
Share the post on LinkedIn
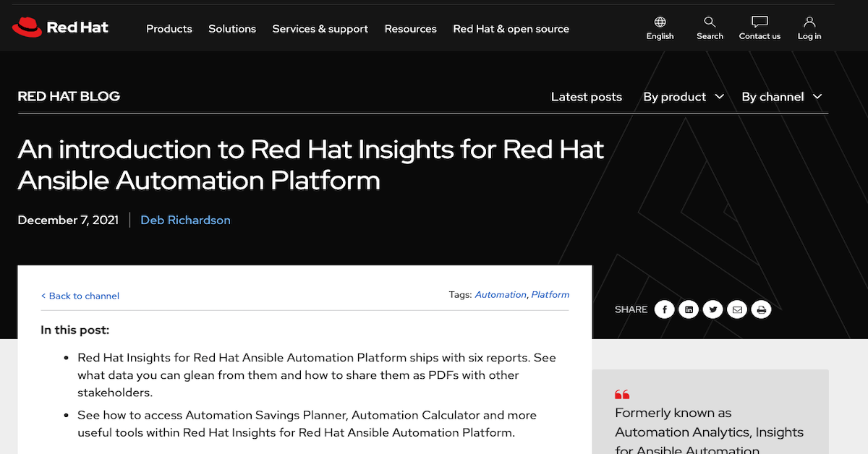(689, 309)
